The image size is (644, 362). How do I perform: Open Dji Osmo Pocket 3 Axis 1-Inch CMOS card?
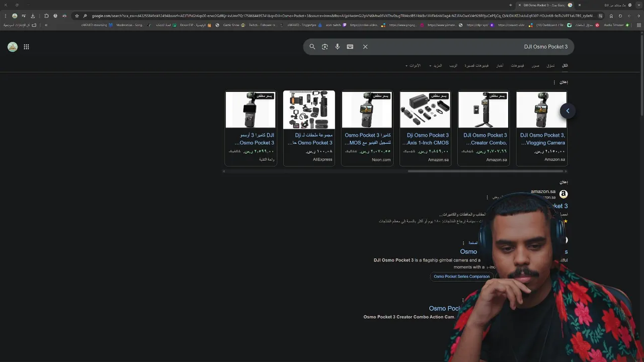coord(425,128)
